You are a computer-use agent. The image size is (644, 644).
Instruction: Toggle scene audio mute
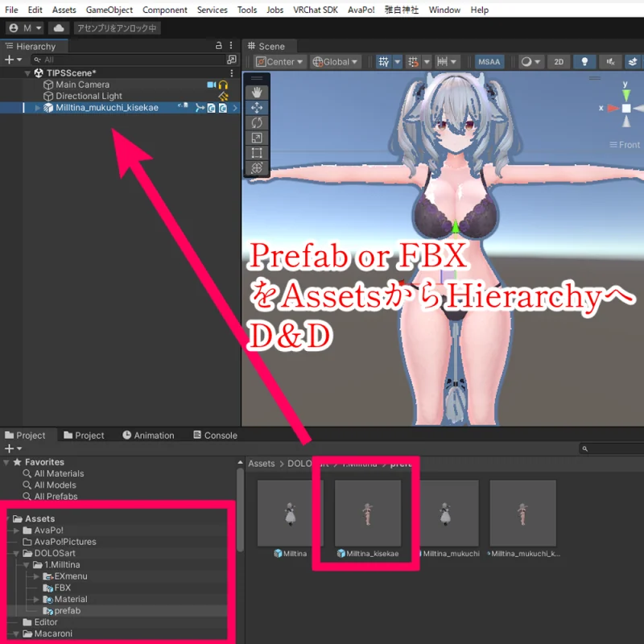coord(610,62)
